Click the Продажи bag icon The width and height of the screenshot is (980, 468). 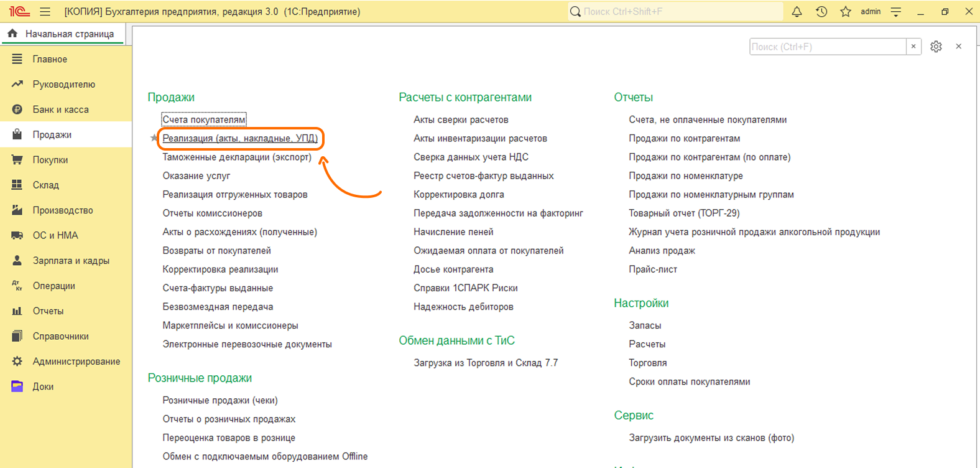click(x=17, y=134)
